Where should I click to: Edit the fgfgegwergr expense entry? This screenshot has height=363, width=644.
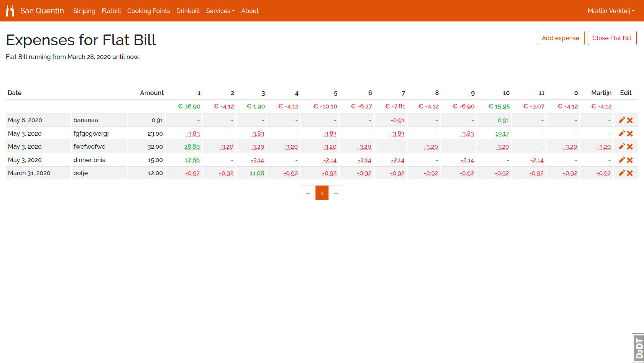pyautogui.click(x=622, y=133)
